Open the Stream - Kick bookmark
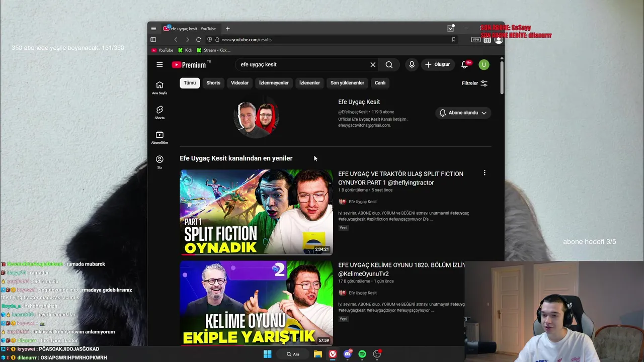The width and height of the screenshot is (644, 362). [x=214, y=50]
